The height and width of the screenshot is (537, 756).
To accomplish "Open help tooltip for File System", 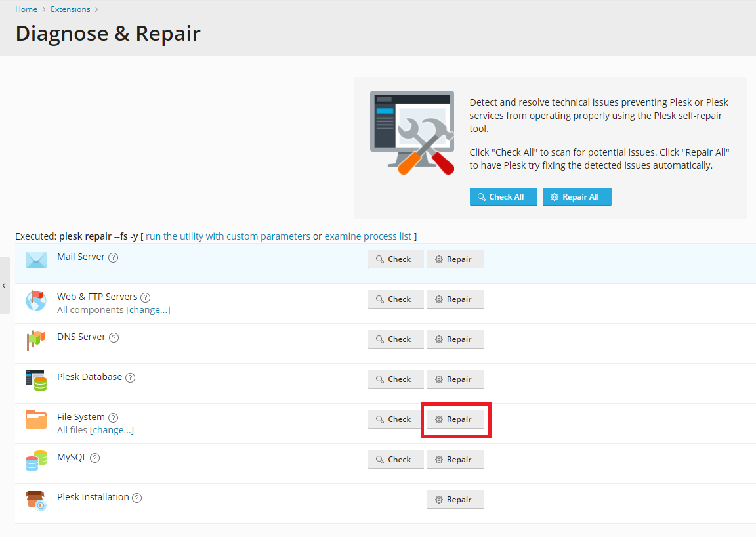I will pos(114,418).
